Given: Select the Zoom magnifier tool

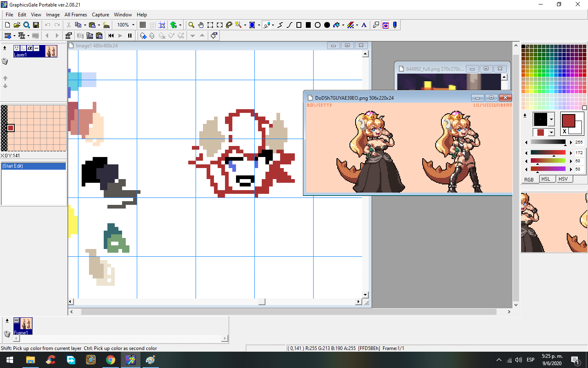Looking at the screenshot, I should point(191,25).
